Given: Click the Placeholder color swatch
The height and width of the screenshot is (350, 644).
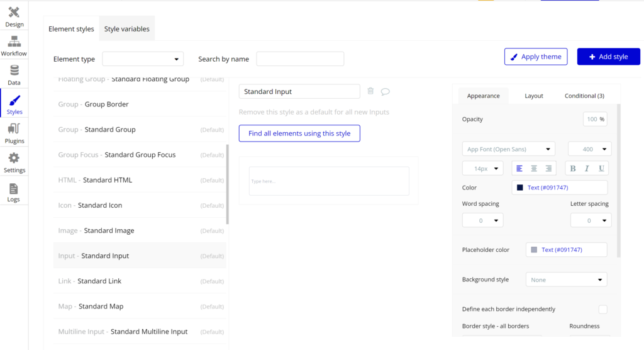Looking at the screenshot, I should tap(534, 250).
